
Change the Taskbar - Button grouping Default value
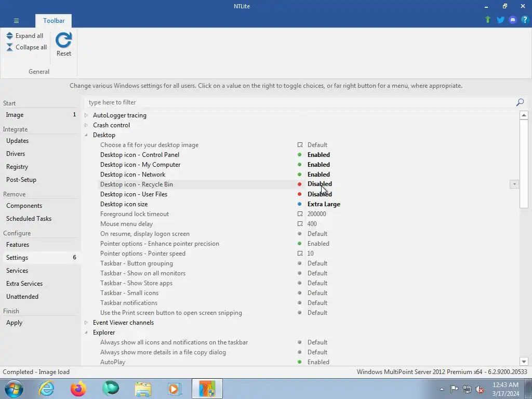tap(317, 263)
